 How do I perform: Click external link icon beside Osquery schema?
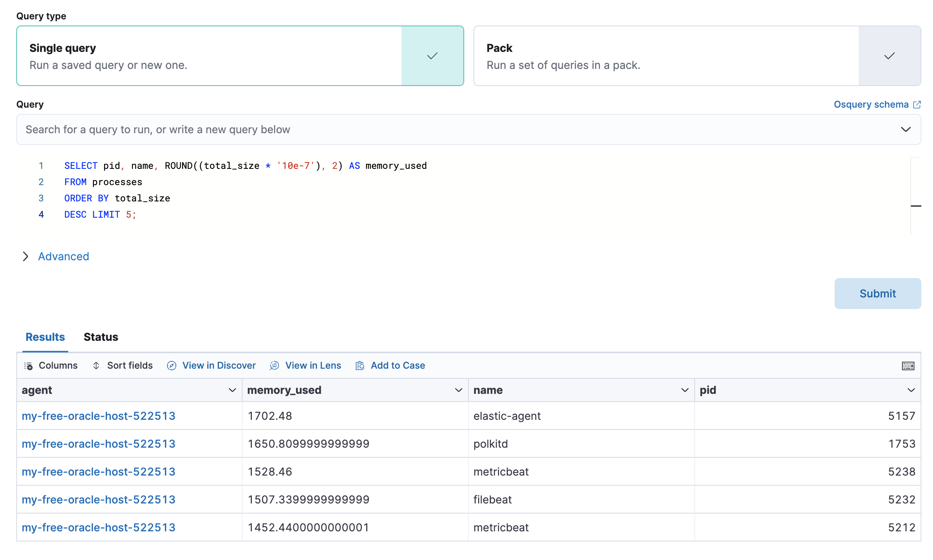(x=917, y=105)
